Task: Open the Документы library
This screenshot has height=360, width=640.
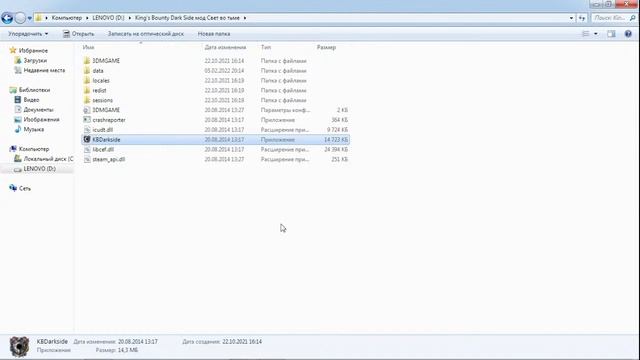Action: pos(38,109)
